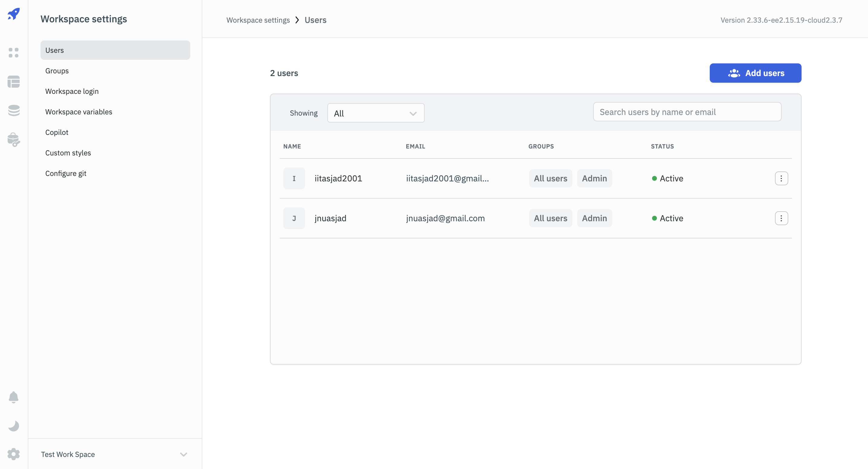This screenshot has width=868, height=469.
Task: Click Configure git in settings sidebar
Action: tap(66, 173)
